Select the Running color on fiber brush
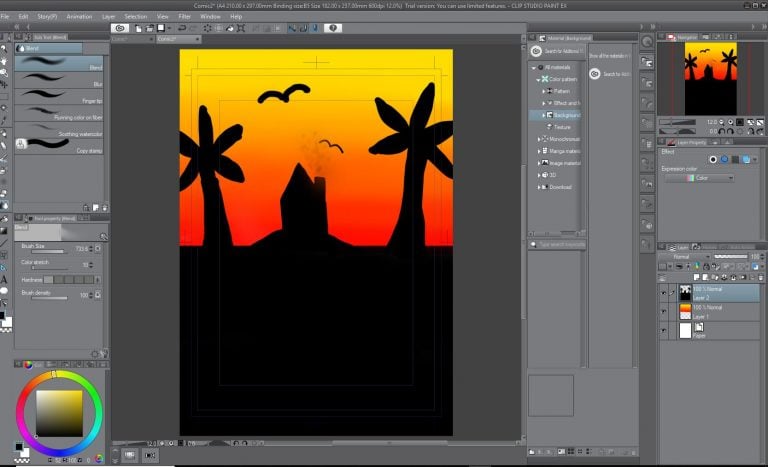The width and height of the screenshot is (768, 467). [58, 112]
